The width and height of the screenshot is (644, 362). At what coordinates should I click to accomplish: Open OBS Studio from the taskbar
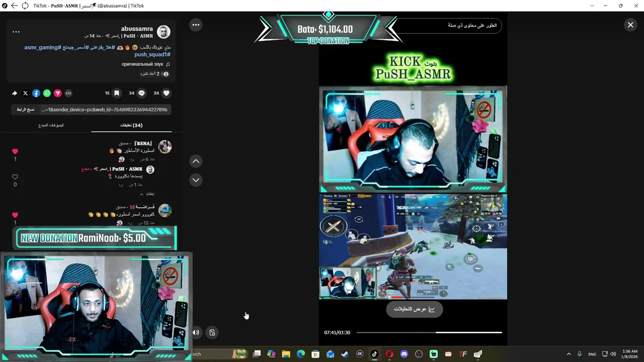419,354
